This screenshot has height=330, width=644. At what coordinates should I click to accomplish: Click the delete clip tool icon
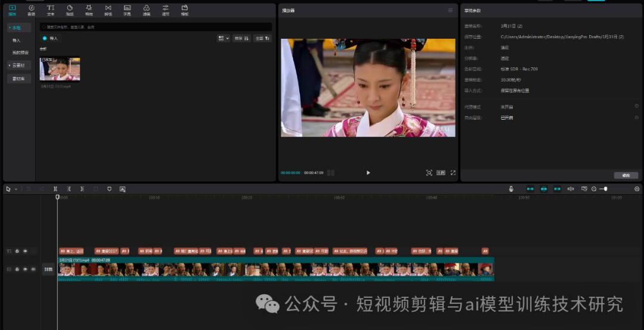[95, 189]
